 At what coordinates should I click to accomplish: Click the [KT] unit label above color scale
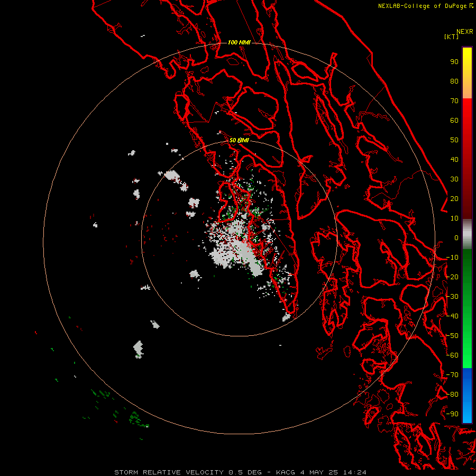click(x=451, y=36)
